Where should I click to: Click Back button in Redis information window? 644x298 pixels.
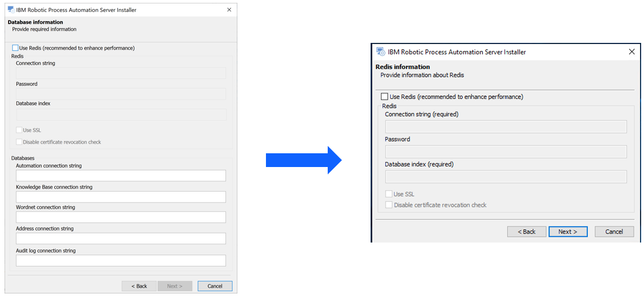pyautogui.click(x=527, y=232)
